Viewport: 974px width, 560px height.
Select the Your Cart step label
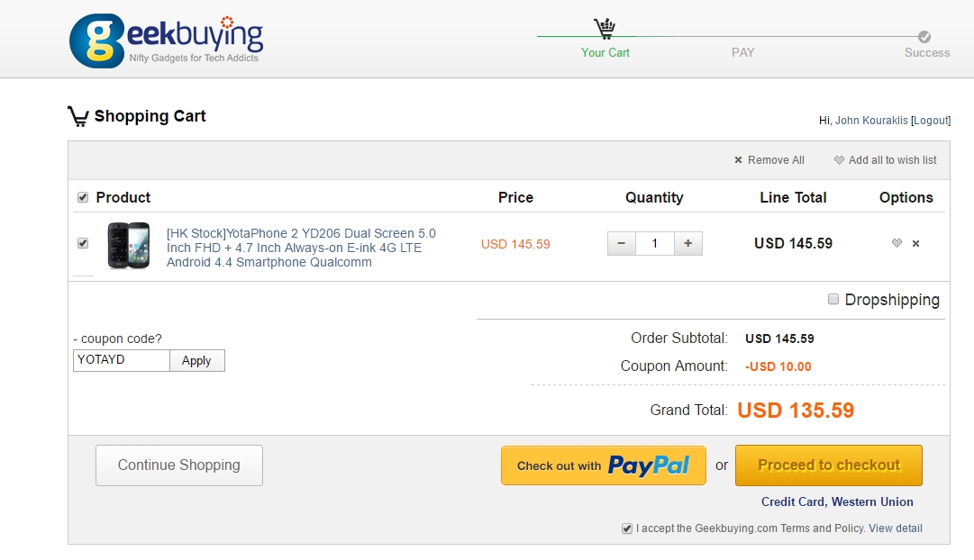pos(605,53)
